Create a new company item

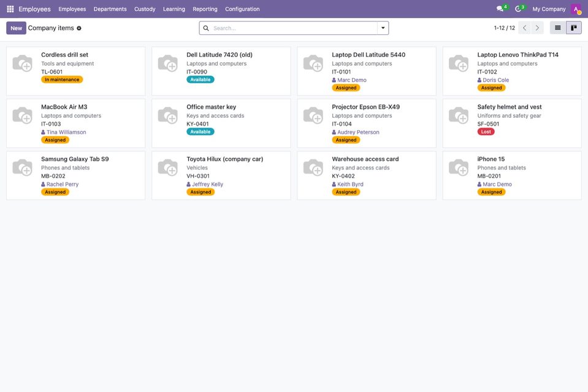16,28
